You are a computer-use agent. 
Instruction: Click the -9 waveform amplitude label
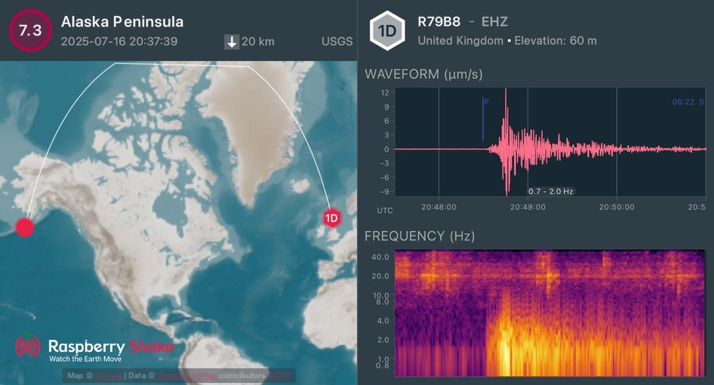(385, 192)
